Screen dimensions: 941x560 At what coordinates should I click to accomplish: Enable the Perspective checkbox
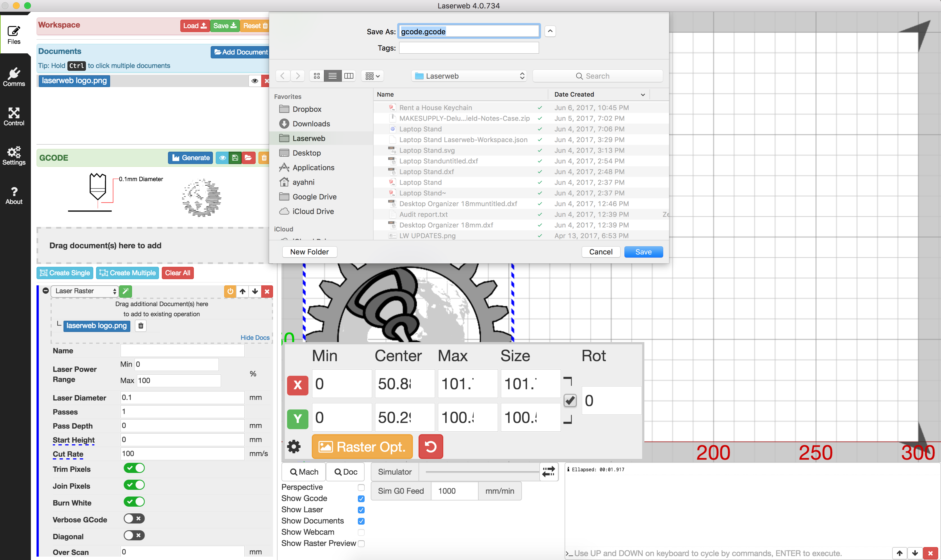[x=361, y=488]
